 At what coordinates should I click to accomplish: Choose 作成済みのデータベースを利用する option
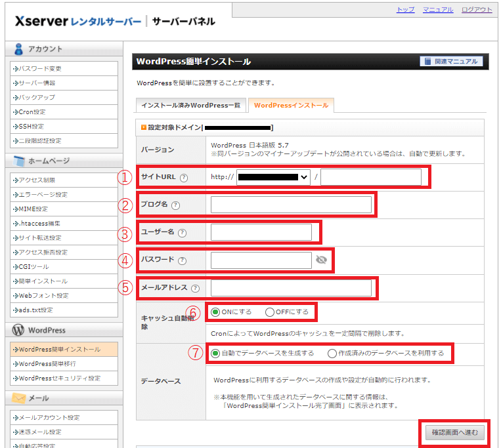[x=332, y=354]
